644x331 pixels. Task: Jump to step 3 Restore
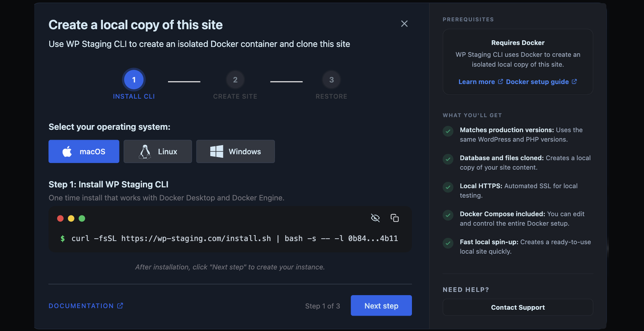(331, 80)
